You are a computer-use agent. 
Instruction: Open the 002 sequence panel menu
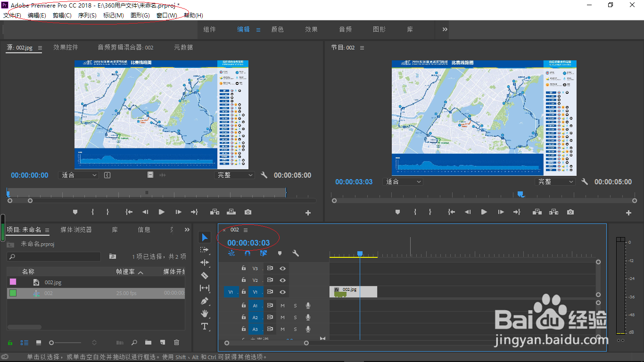[x=246, y=230]
